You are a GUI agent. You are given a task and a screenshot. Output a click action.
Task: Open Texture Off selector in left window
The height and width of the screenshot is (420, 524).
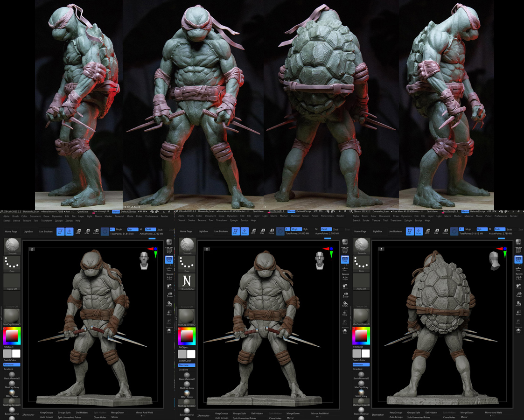tap(12, 300)
